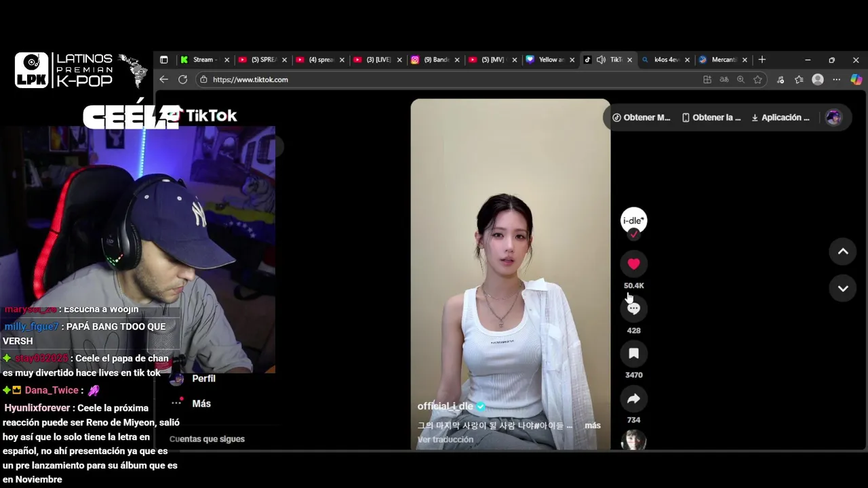Screen dimensions: 868x488
Task: Share the video with the arrow icon
Action: (633, 399)
